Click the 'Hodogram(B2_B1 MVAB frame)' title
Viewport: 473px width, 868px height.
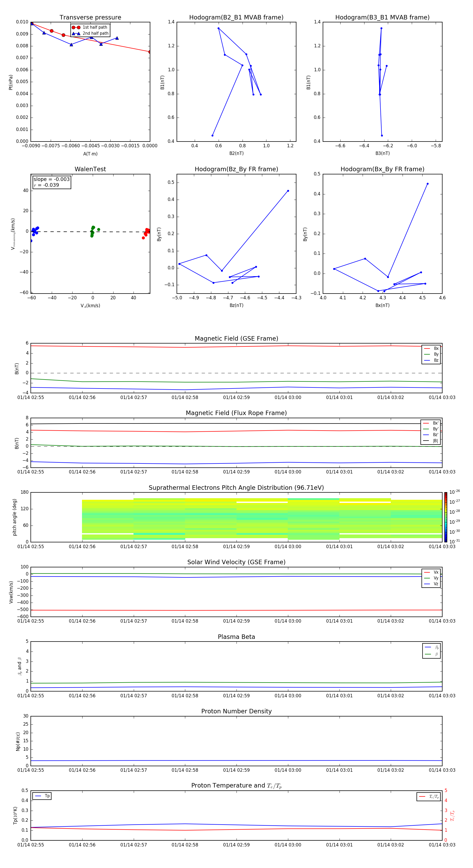pyautogui.click(x=236, y=18)
